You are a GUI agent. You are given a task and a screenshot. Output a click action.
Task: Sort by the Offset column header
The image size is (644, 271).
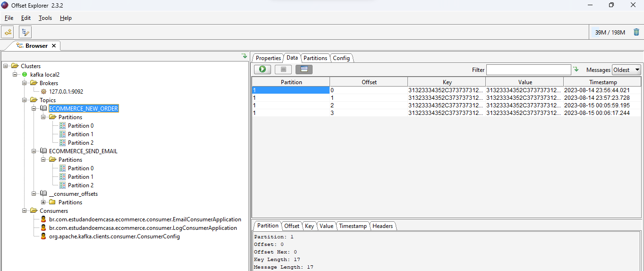click(x=369, y=82)
